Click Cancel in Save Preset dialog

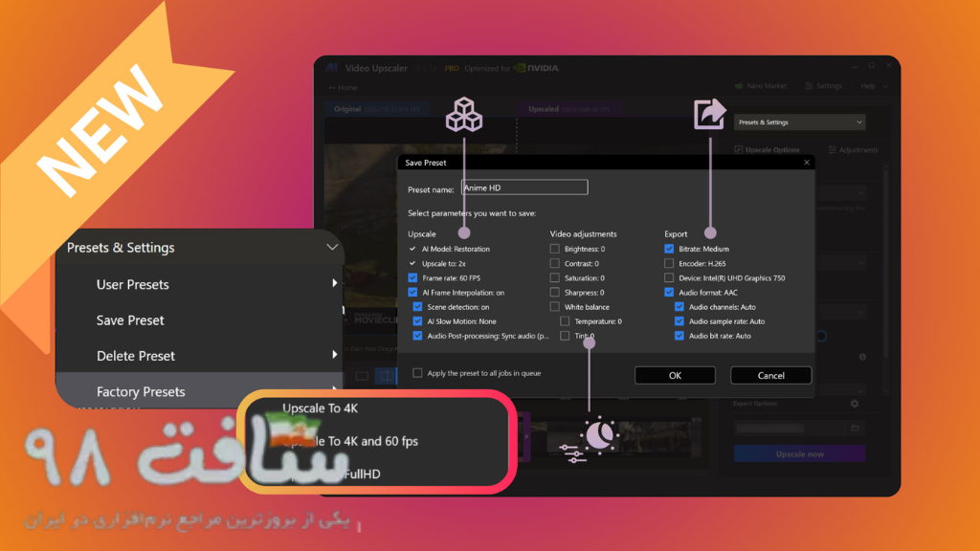[x=770, y=375]
